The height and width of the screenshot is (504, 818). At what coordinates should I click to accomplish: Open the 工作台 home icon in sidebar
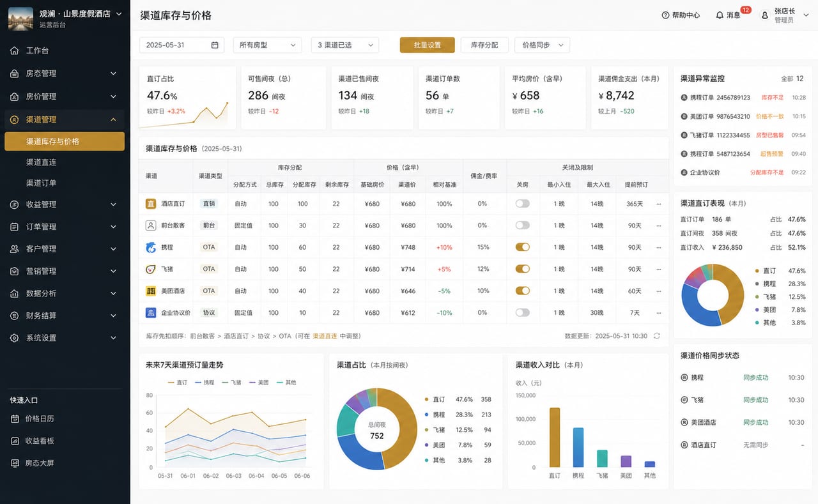coord(14,50)
